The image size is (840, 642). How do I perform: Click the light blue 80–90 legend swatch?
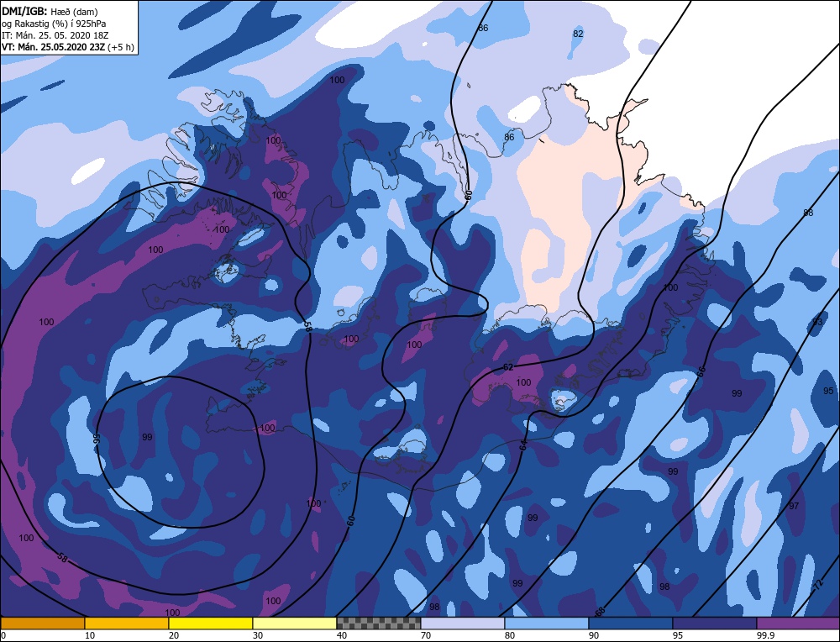pos(547,623)
